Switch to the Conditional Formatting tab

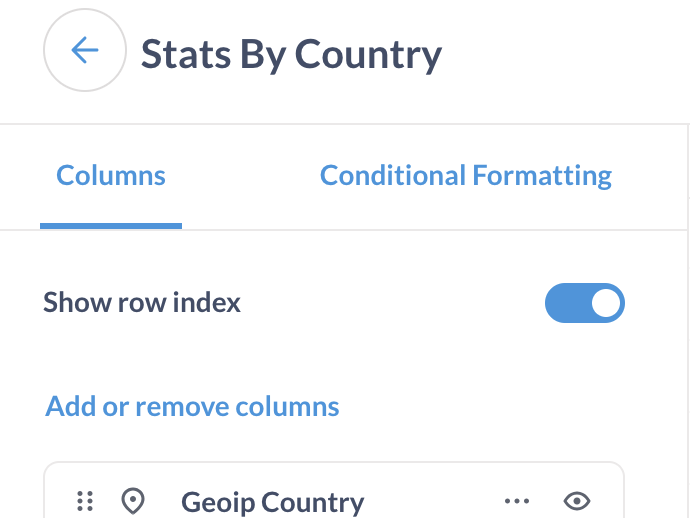465,177
